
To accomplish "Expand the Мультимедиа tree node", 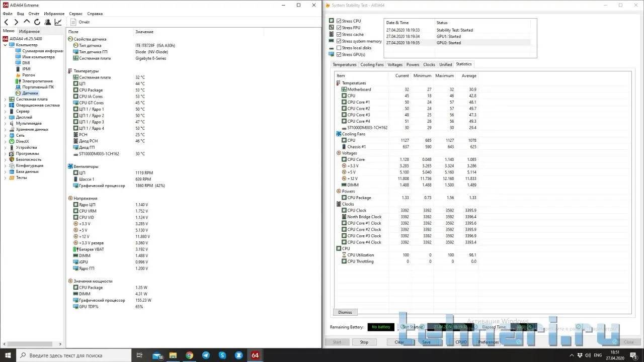I will click(6, 123).
